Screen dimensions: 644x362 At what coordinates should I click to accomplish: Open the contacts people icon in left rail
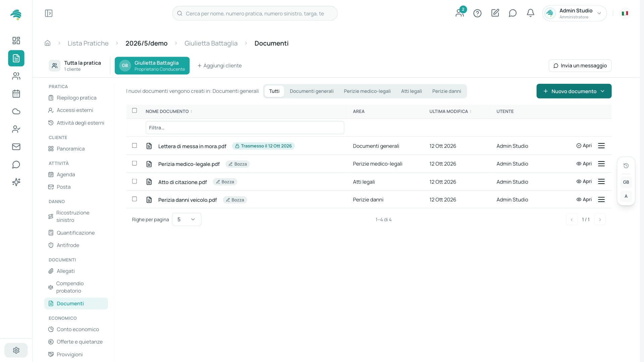pos(16,76)
